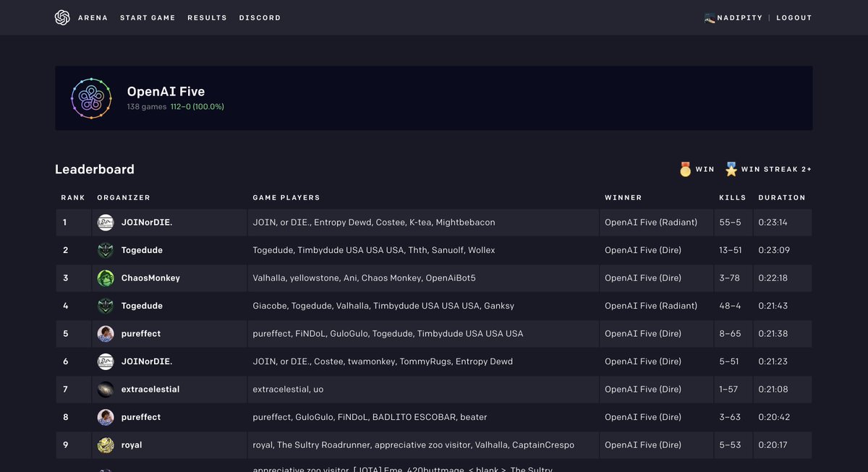This screenshot has height=472, width=868.
Task: Click the WINNER column header
Action: point(624,197)
